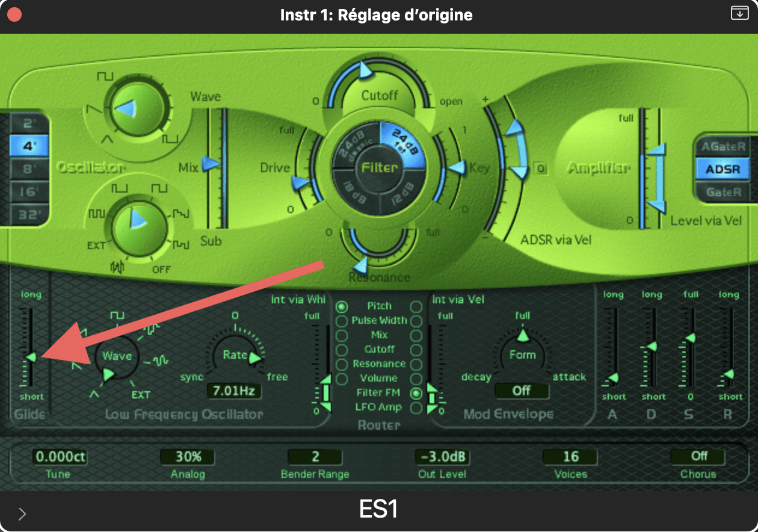Viewport: 758px width, 532px height.
Task: Click the Mix slider handle between Wave and Sub
Action: (x=212, y=164)
